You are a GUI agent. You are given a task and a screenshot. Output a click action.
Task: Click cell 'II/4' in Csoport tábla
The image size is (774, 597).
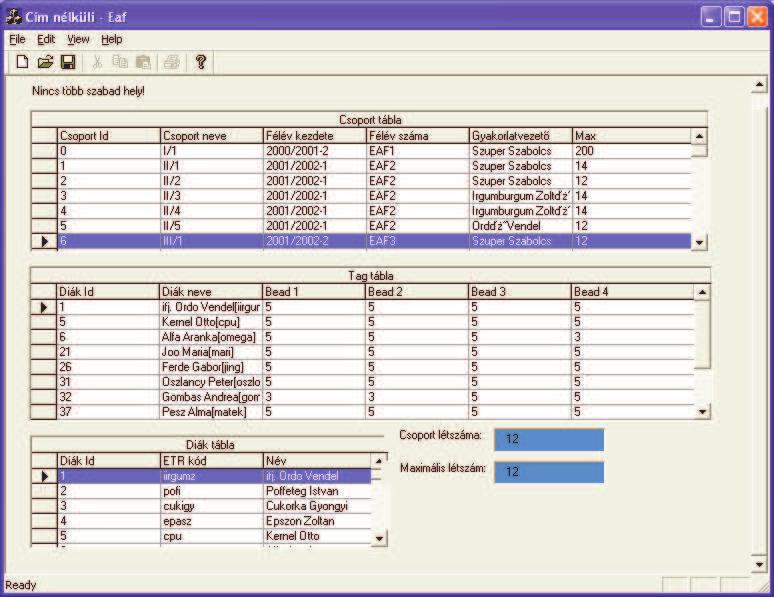(212, 211)
